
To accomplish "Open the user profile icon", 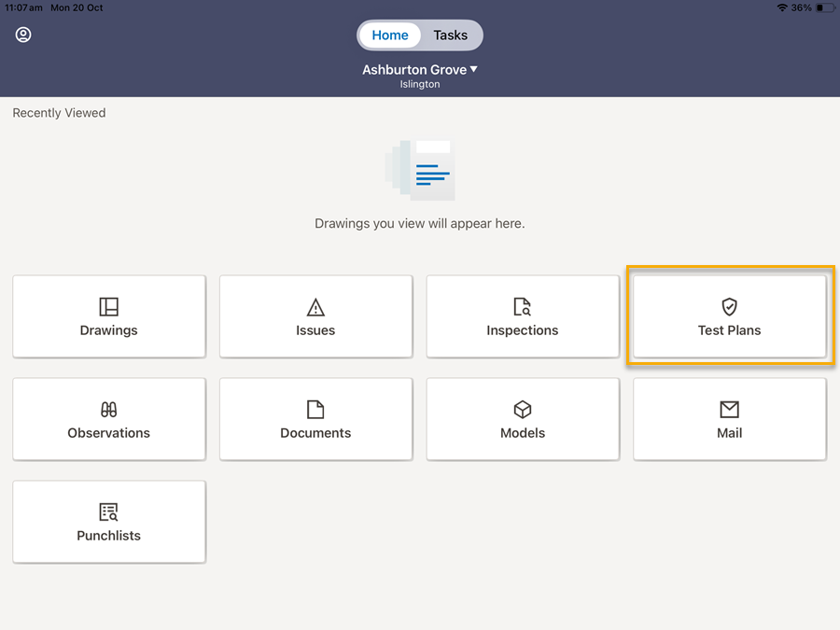I will click(x=23, y=35).
